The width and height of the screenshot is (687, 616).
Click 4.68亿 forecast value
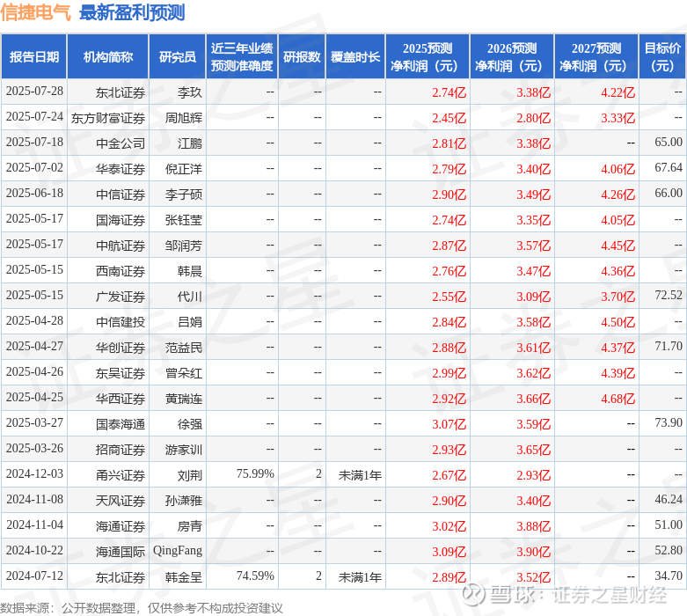(x=618, y=399)
